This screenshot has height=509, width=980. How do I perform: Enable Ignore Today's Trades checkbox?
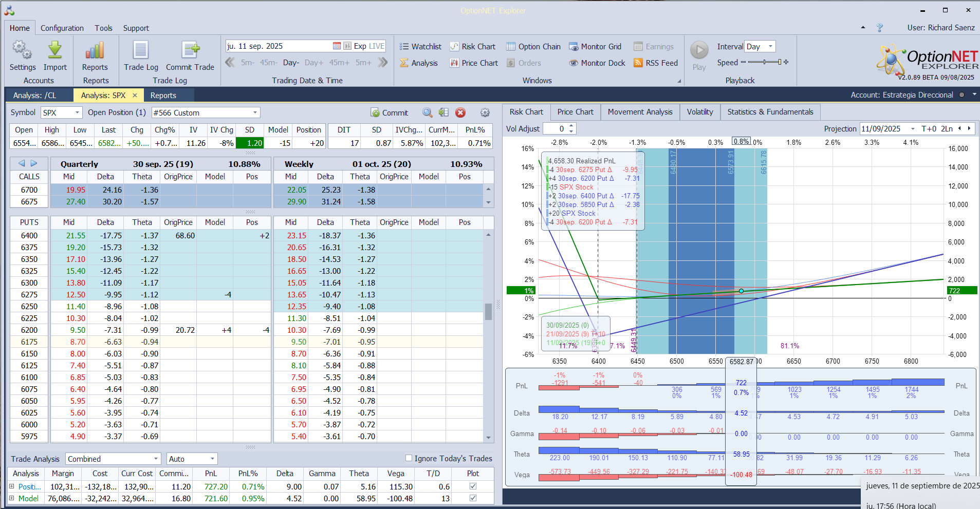pyautogui.click(x=409, y=458)
